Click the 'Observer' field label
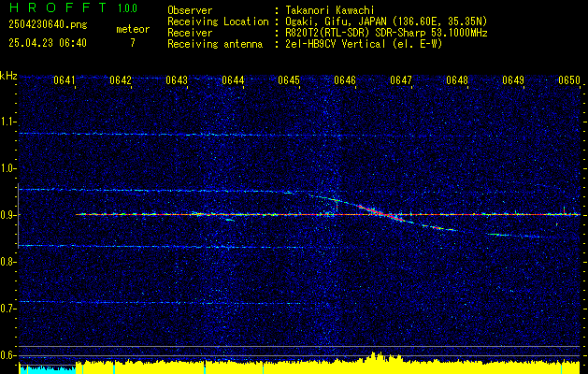 [190, 10]
